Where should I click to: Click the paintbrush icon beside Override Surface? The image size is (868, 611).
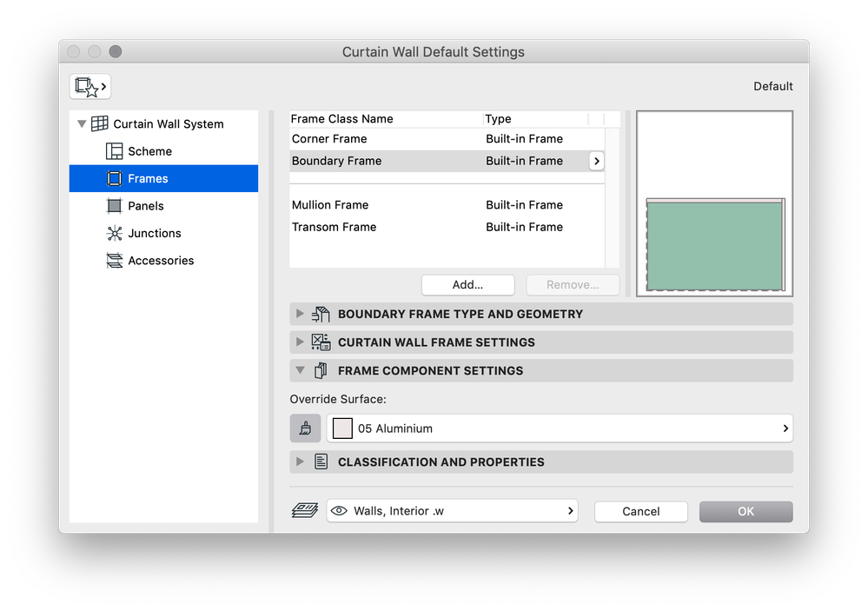305,428
